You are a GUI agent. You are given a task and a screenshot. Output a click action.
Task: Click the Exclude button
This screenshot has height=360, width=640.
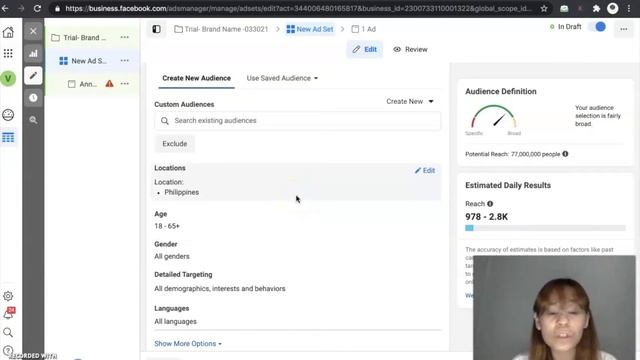(175, 144)
